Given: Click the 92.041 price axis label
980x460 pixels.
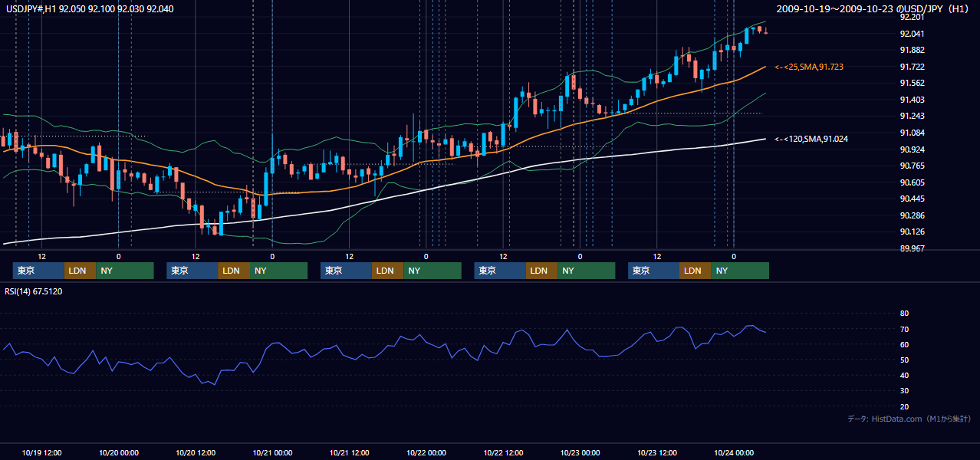Looking at the screenshot, I should (x=911, y=34).
